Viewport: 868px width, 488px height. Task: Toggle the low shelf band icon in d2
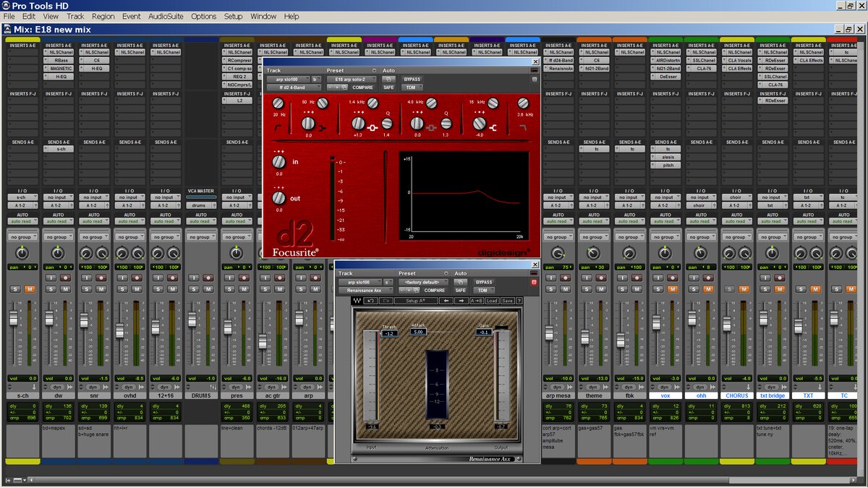click(323, 128)
